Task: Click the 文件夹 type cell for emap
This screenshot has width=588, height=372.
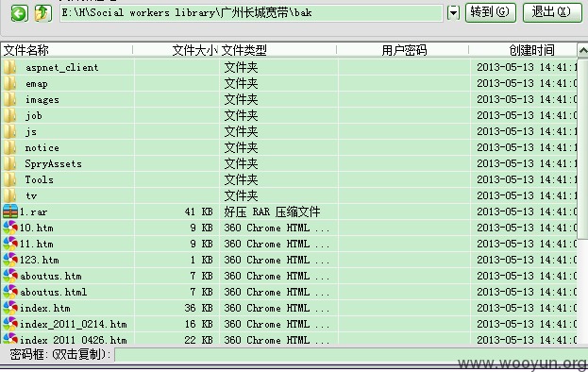Action: [x=241, y=84]
